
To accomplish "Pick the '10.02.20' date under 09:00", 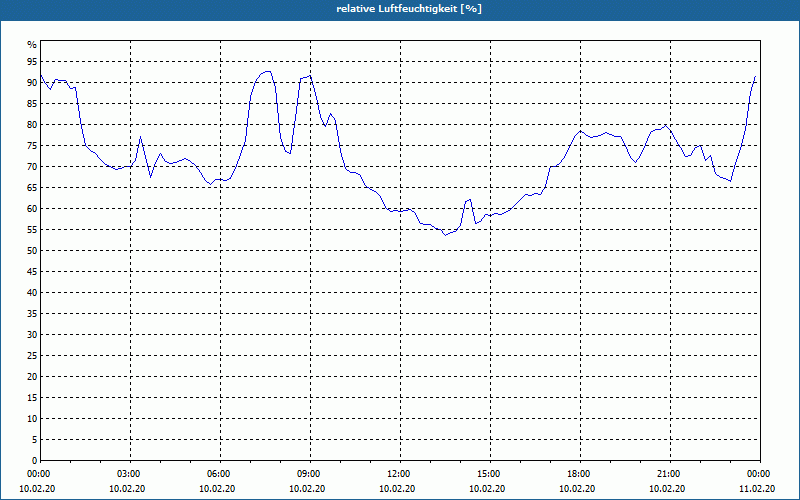I will (x=308, y=489).
